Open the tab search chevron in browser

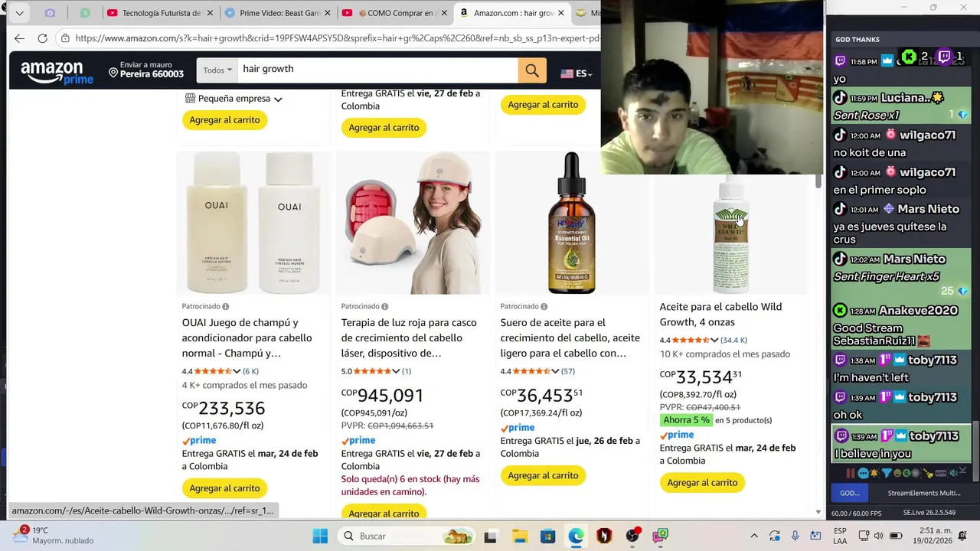tap(19, 13)
